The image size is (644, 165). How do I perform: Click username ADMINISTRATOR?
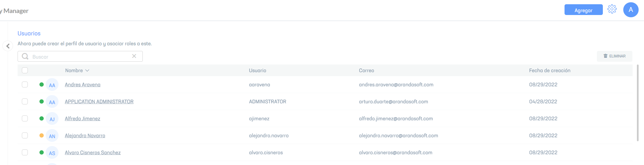pyautogui.click(x=268, y=102)
